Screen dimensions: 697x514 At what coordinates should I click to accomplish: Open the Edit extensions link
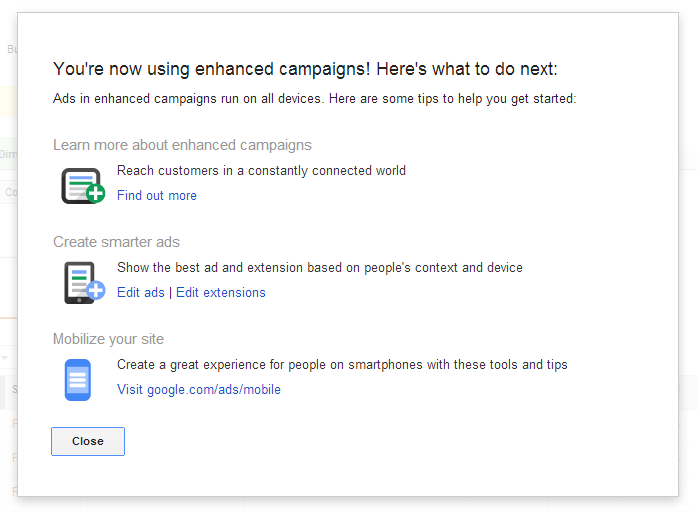click(x=221, y=293)
